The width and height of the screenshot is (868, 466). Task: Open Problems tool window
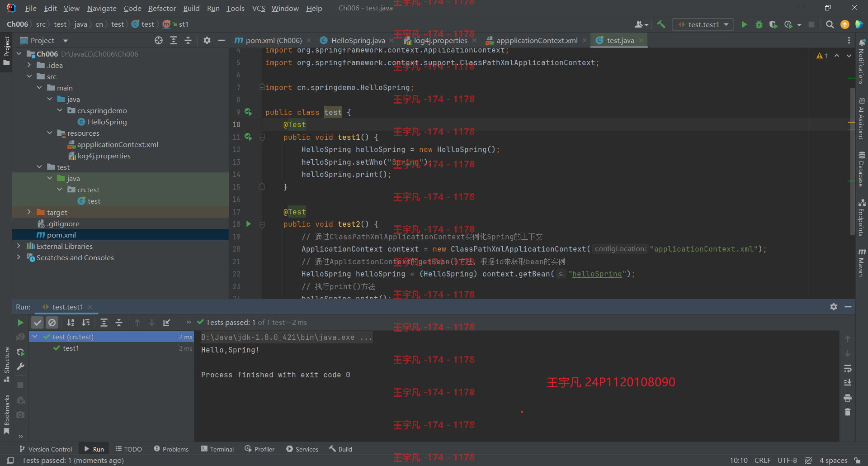[x=171, y=449]
